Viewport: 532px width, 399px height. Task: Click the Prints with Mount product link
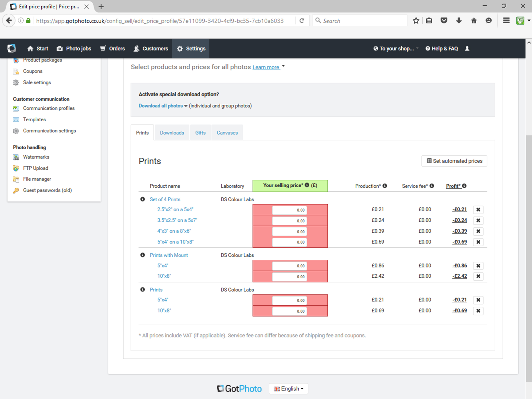169,255
